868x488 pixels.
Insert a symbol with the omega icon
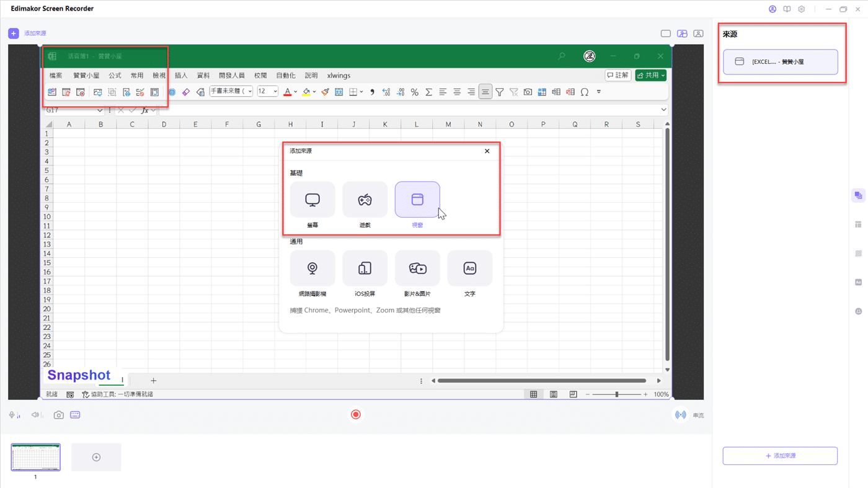pyautogui.click(x=585, y=92)
